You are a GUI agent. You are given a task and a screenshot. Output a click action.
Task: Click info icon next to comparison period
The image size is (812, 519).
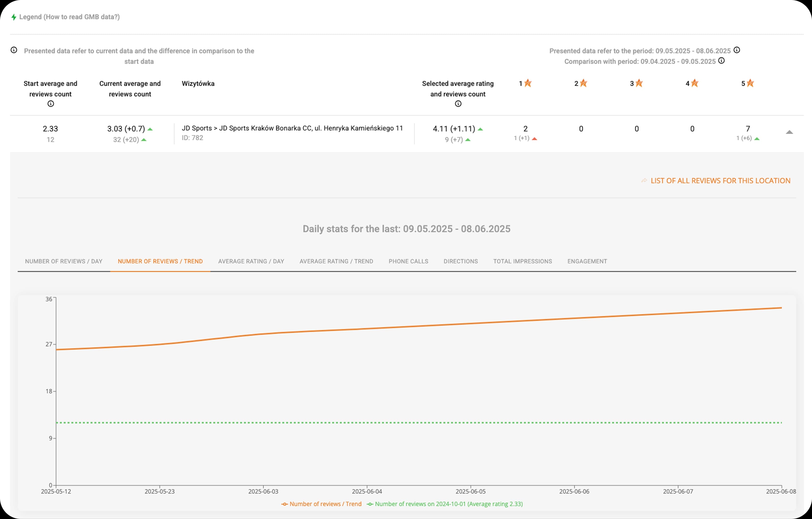721,61
